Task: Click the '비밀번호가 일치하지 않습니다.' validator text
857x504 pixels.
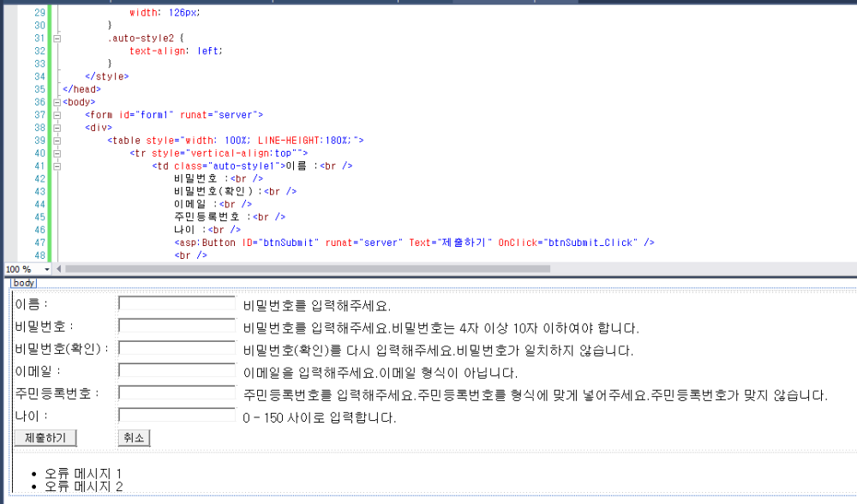Action: 545,351
